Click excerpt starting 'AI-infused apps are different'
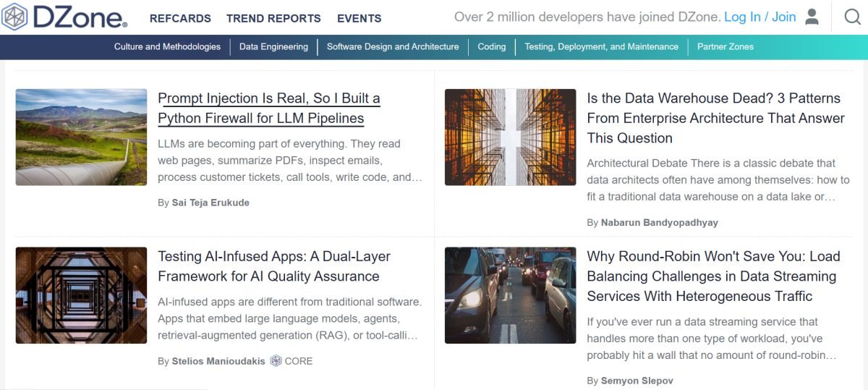This screenshot has width=868, height=390. point(290,318)
